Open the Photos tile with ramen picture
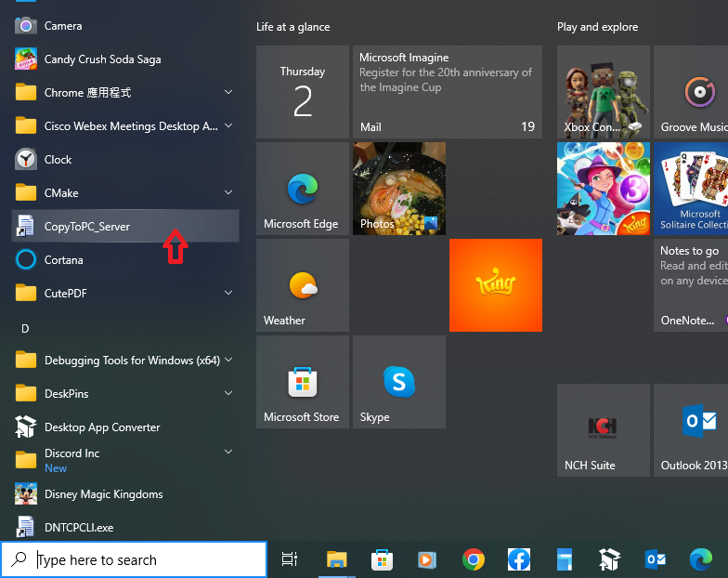Image resolution: width=728 pixels, height=578 pixels. click(399, 189)
